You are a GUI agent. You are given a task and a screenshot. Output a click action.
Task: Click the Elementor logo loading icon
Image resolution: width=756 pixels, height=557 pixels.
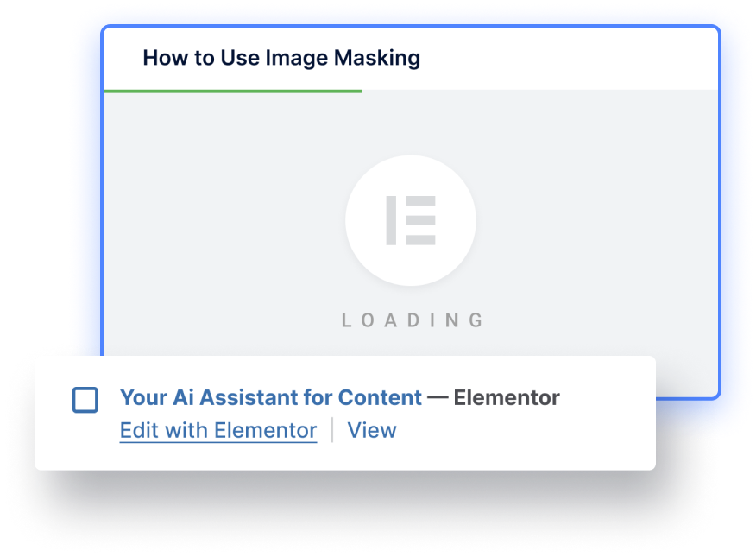coord(411,220)
